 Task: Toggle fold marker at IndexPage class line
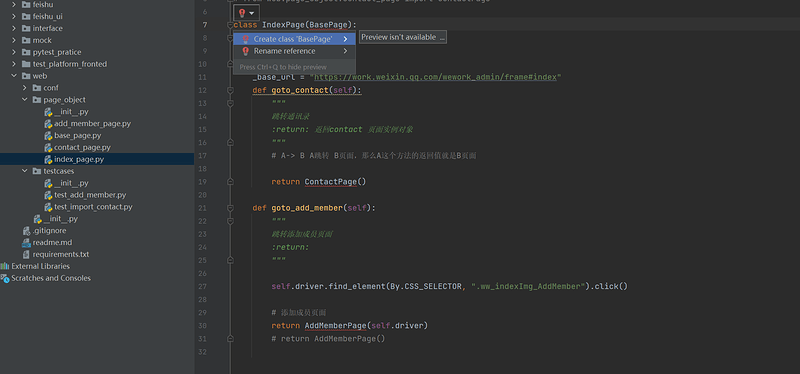[230, 25]
